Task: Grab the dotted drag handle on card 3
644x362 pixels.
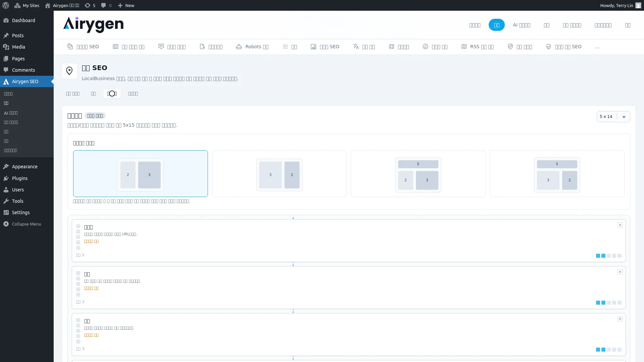Action: (78, 331)
